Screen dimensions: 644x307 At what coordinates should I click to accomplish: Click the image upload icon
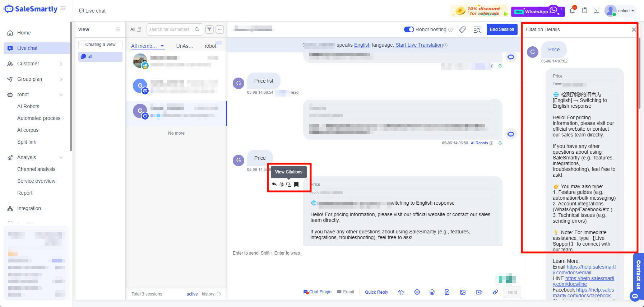(463, 292)
